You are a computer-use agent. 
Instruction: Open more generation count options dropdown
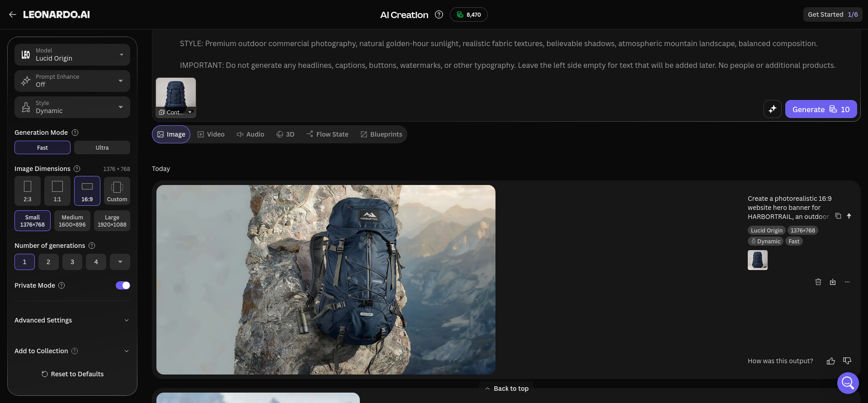coord(120,262)
